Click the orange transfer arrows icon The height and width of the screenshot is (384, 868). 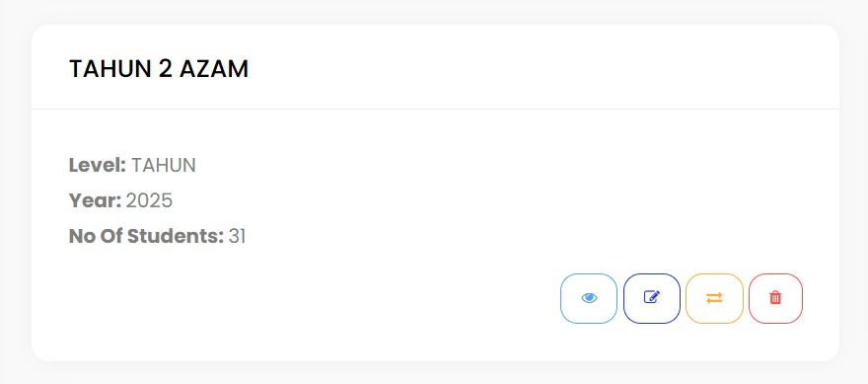pos(714,298)
